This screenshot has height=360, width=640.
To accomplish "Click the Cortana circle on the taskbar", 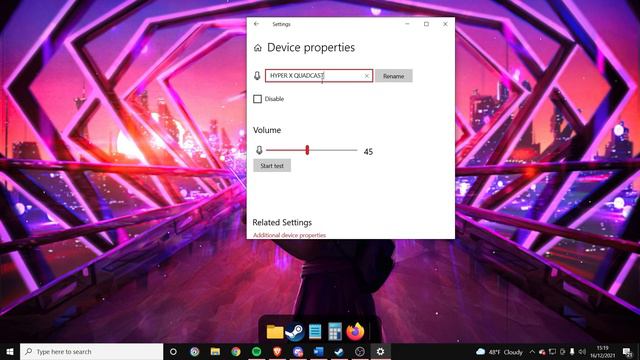I will 173,351.
